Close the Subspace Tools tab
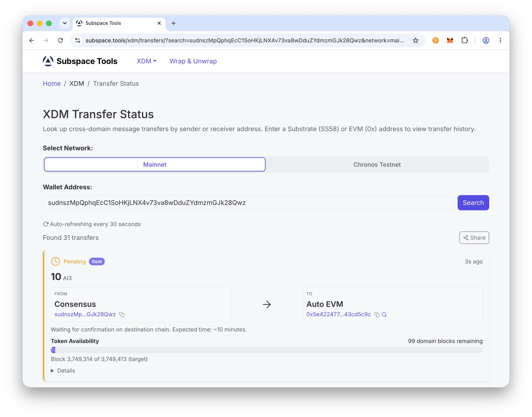This screenshot has height=417, width=532. [x=159, y=23]
